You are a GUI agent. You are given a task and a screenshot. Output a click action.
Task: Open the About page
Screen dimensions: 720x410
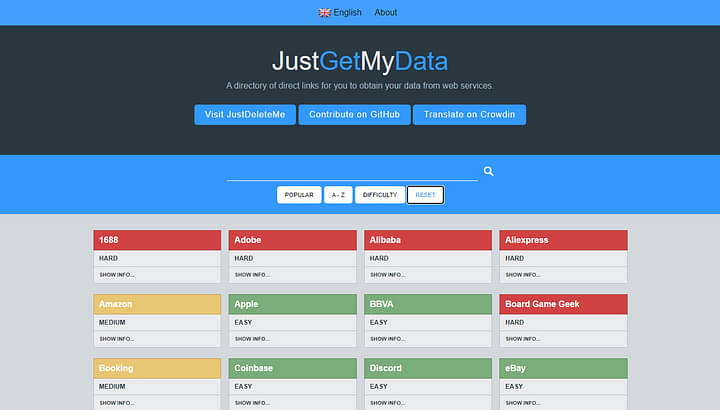pyautogui.click(x=385, y=12)
